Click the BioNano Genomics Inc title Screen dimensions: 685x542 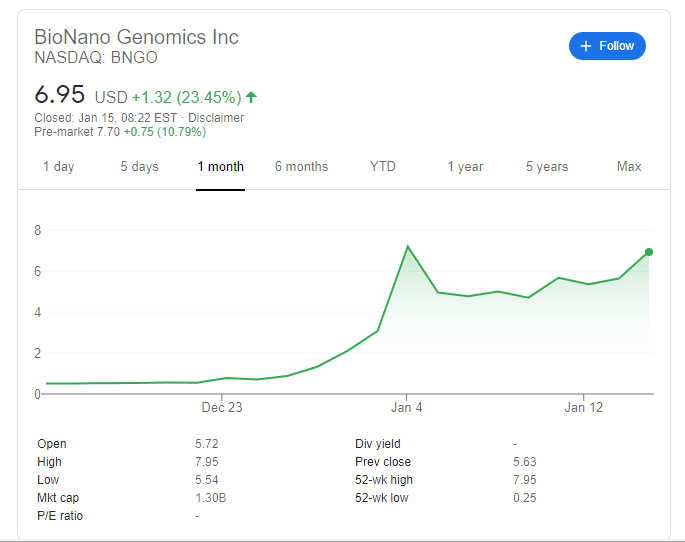(136, 37)
